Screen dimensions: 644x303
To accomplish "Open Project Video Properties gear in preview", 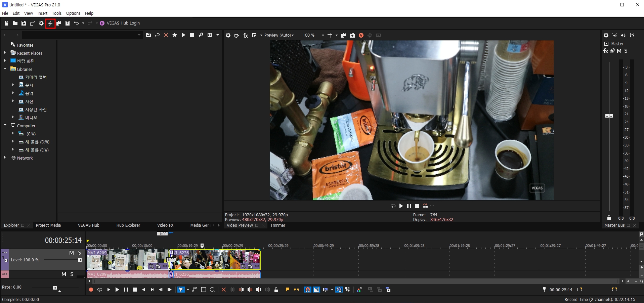I will 228,35.
